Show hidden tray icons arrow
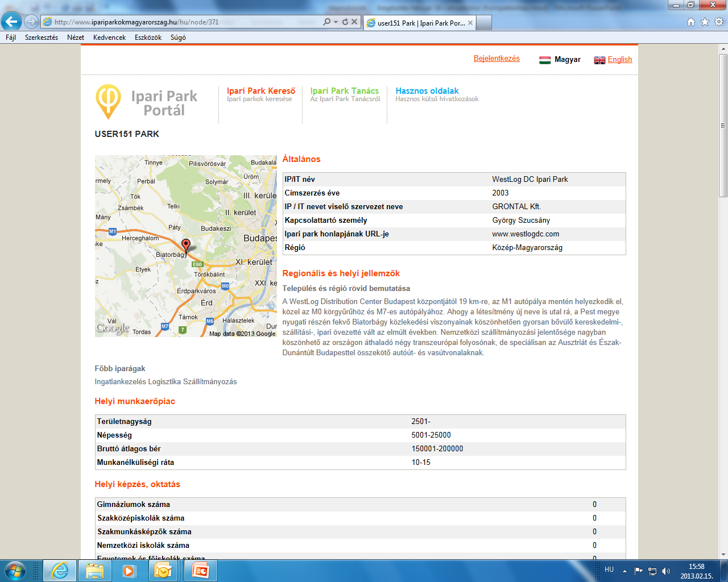 pyautogui.click(x=624, y=571)
